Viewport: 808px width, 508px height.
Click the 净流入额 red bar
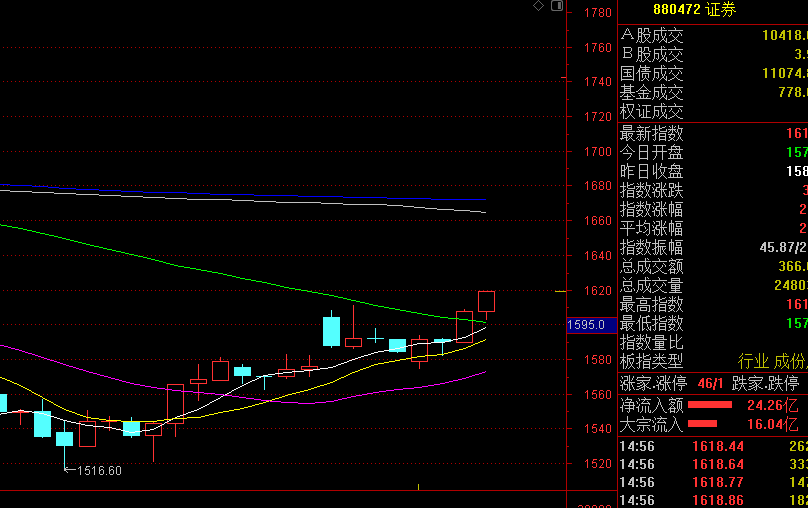pyautogui.click(x=710, y=405)
